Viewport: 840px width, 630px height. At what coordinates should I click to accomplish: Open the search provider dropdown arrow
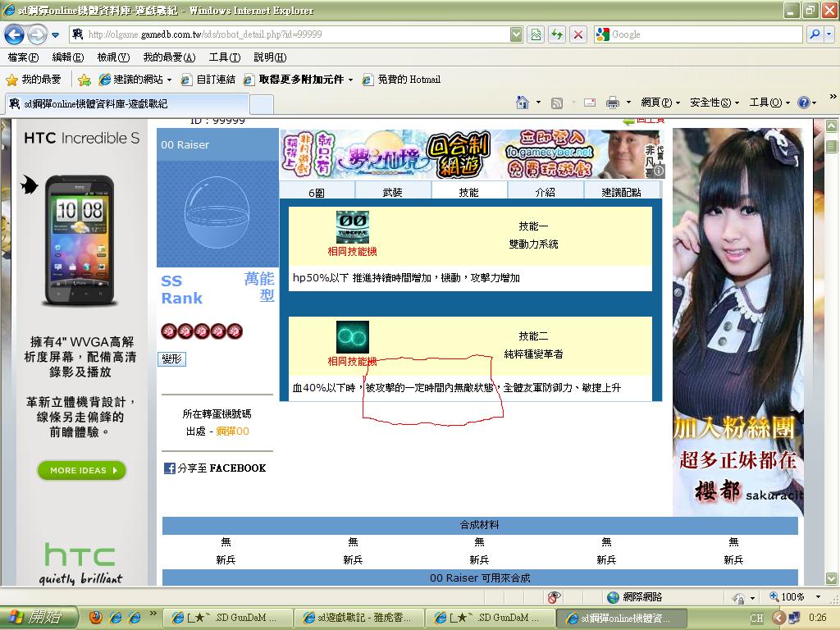pyautogui.click(x=829, y=34)
